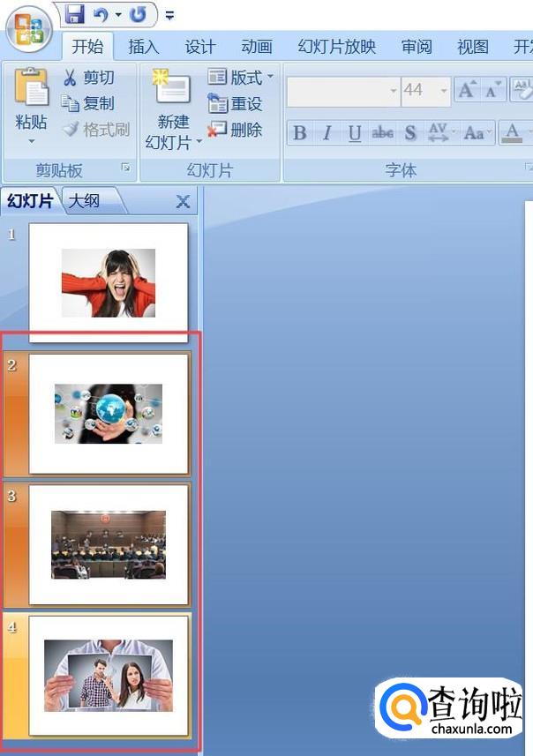Open AV character spacing options
The height and width of the screenshot is (756, 533).
[440, 132]
